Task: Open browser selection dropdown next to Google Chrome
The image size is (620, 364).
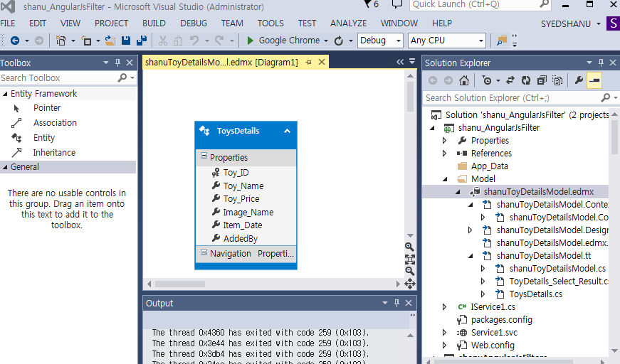Action: click(x=326, y=41)
